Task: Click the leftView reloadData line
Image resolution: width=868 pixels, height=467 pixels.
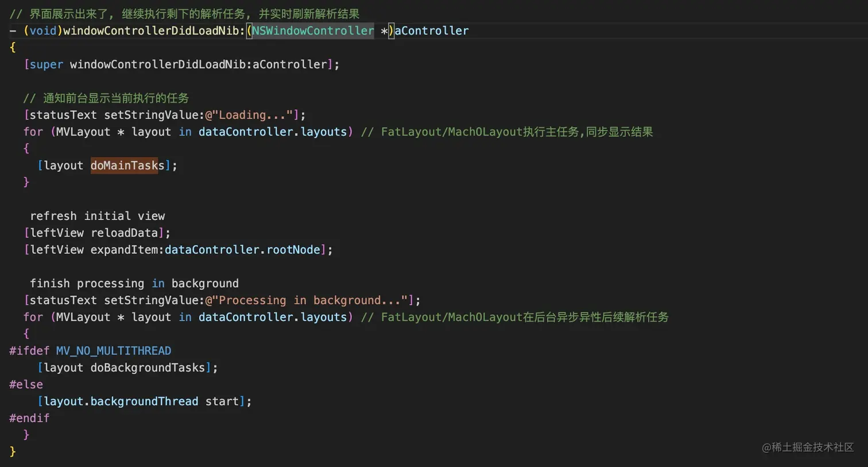Action: click(x=97, y=233)
